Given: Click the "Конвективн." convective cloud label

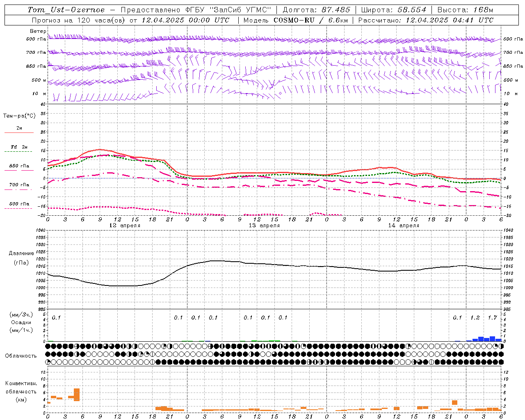Looking at the screenshot, I should pyautogui.click(x=21, y=383).
